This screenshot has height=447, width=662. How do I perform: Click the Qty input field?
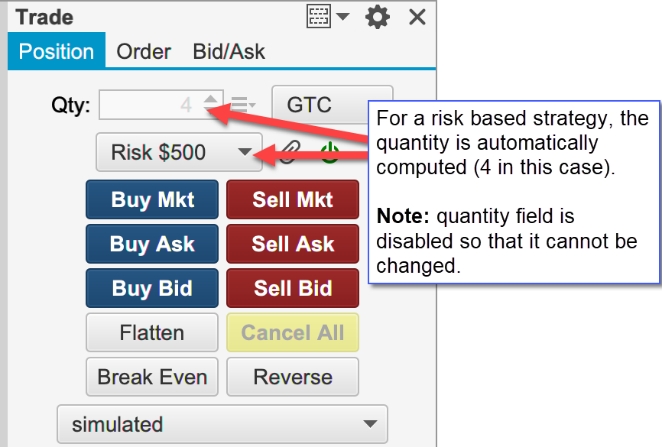click(x=161, y=105)
